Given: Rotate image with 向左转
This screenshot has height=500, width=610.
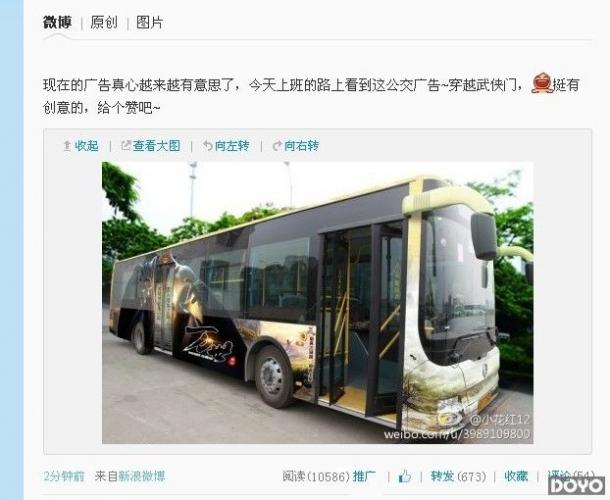Looking at the screenshot, I should (231, 146).
